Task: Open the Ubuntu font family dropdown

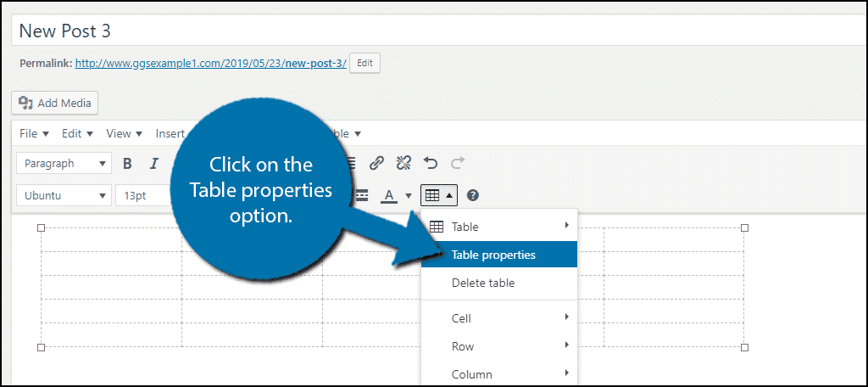Action: 64,196
